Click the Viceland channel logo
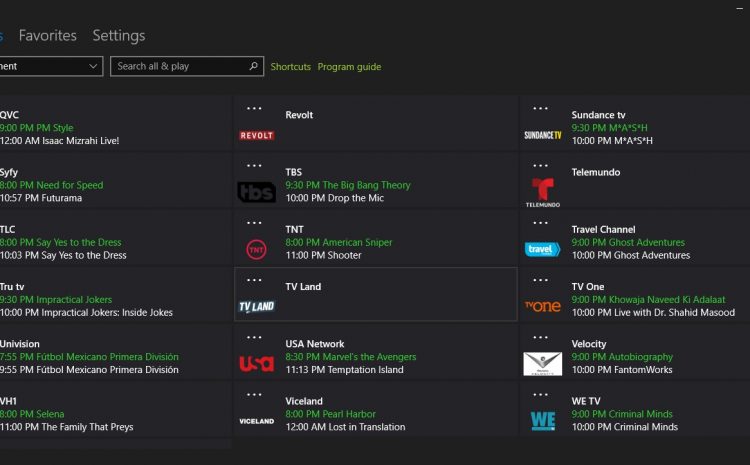 [x=257, y=421]
